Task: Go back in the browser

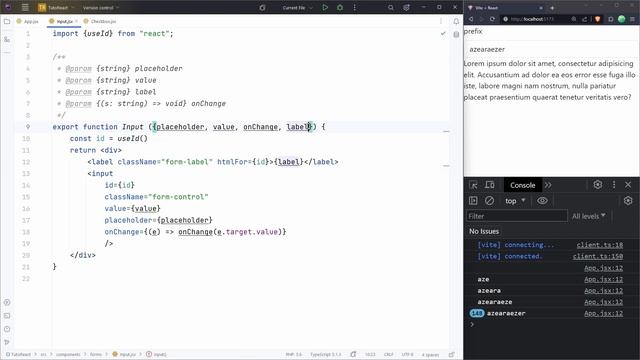Action: [471, 19]
